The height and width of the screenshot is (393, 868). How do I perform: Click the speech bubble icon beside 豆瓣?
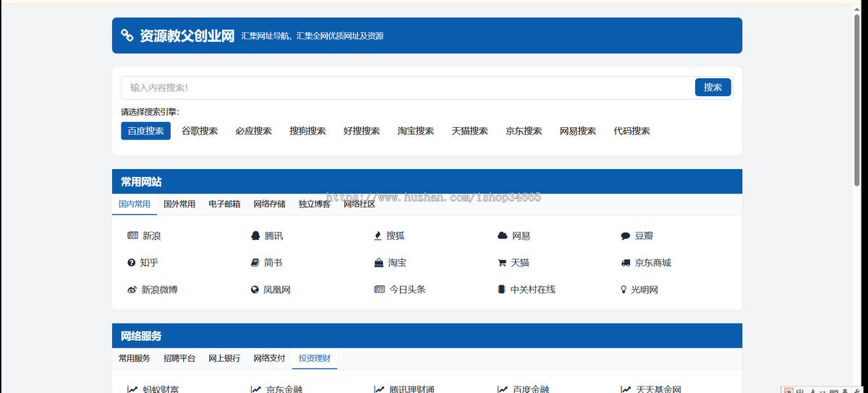pos(626,236)
